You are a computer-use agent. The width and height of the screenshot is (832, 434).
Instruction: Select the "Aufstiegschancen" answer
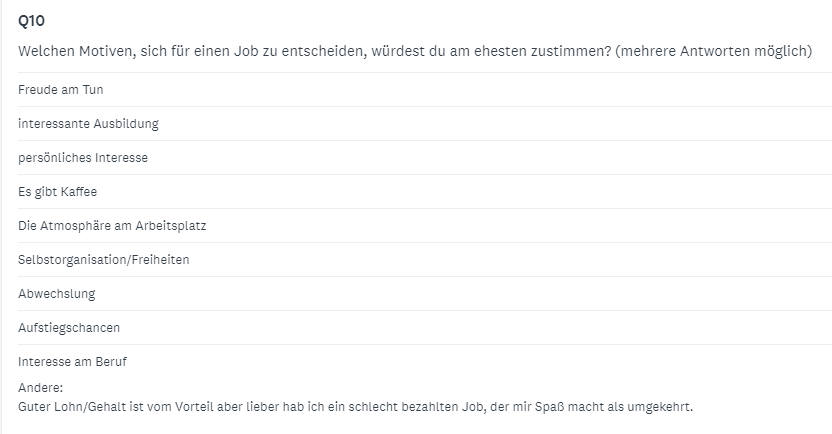pos(69,328)
